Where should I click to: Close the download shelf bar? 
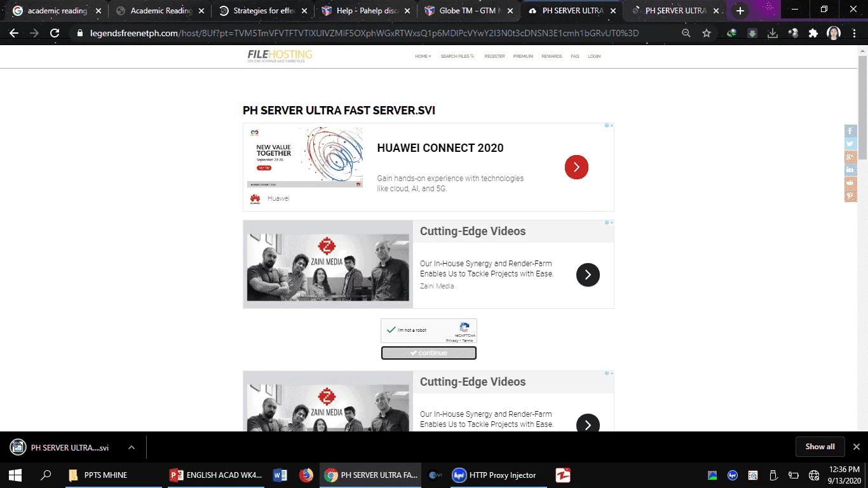point(856,447)
